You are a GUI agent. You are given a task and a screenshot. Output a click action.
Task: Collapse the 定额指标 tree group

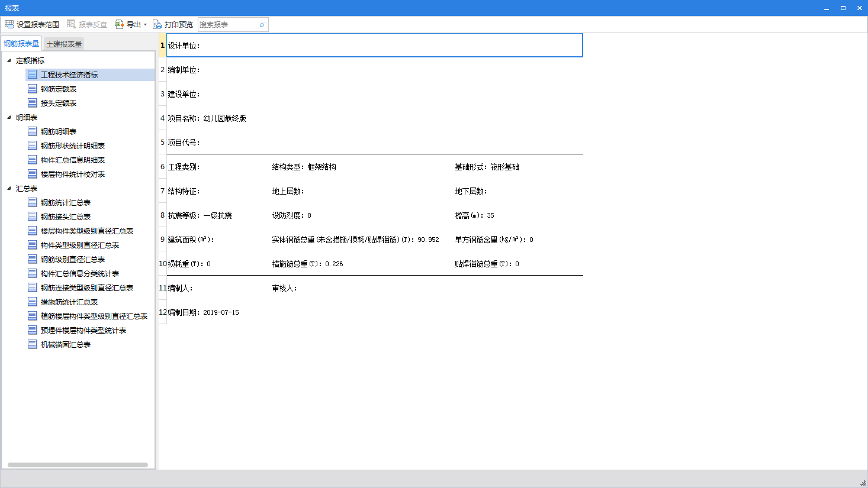pos(9,60)
